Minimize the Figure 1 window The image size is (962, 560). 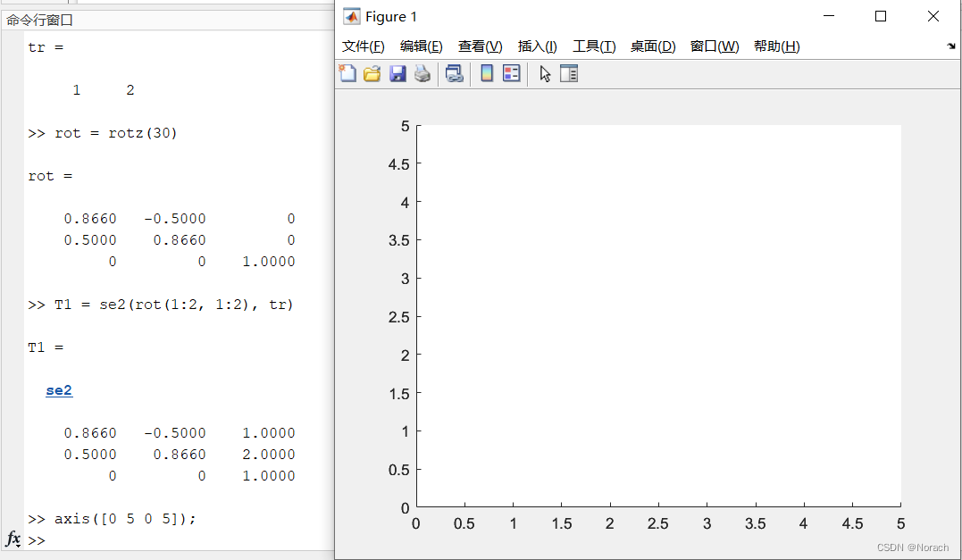coord(829,17)
